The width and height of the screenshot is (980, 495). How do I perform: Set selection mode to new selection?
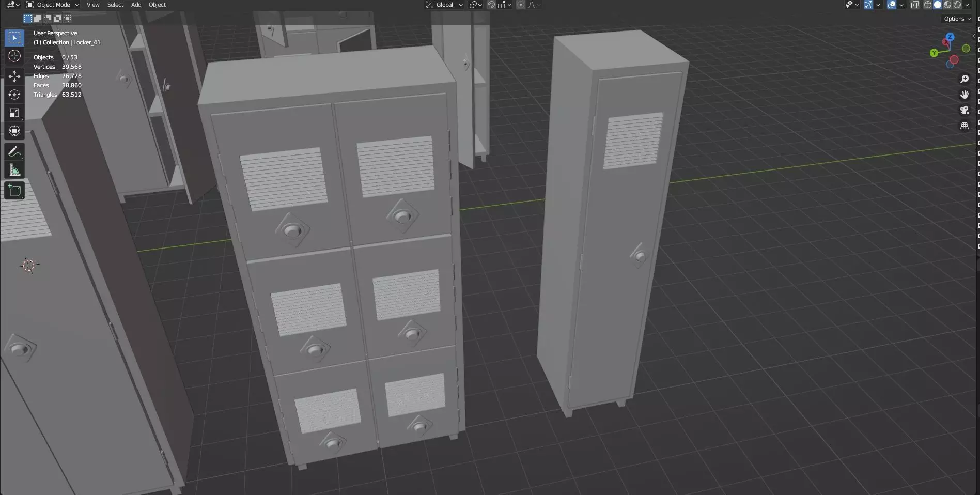(x=28, y=19)
